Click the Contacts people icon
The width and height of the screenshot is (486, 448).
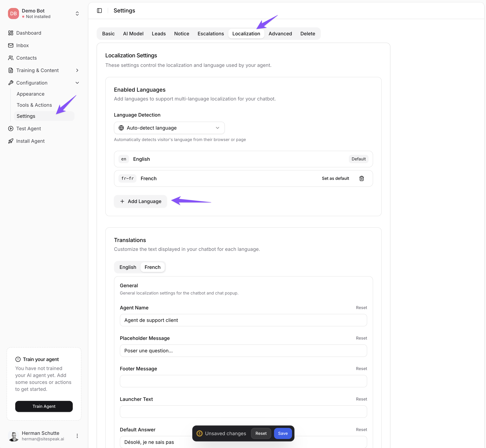11,58
